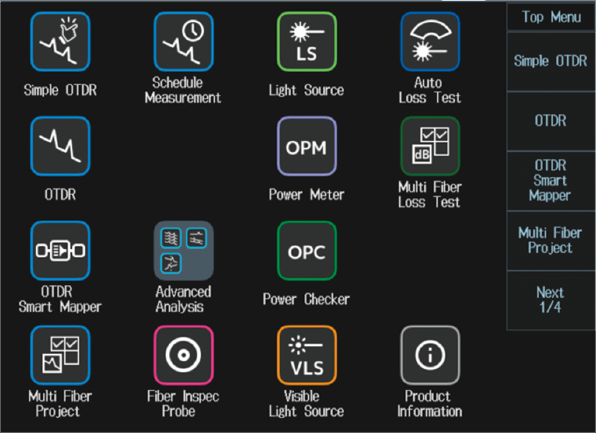Expand the Advanced Analysis folder icon
The width and height of the screenshot is (596, 433).
point(183,251)
